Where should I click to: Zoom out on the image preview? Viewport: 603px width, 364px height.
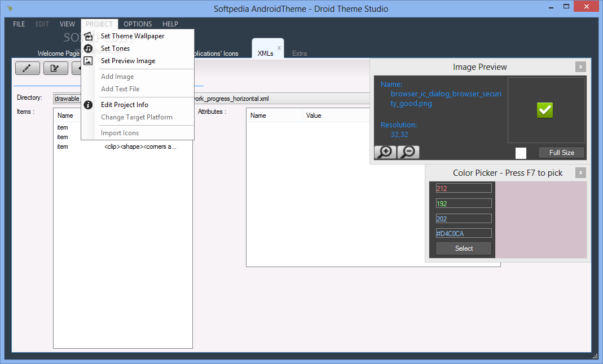408,153
